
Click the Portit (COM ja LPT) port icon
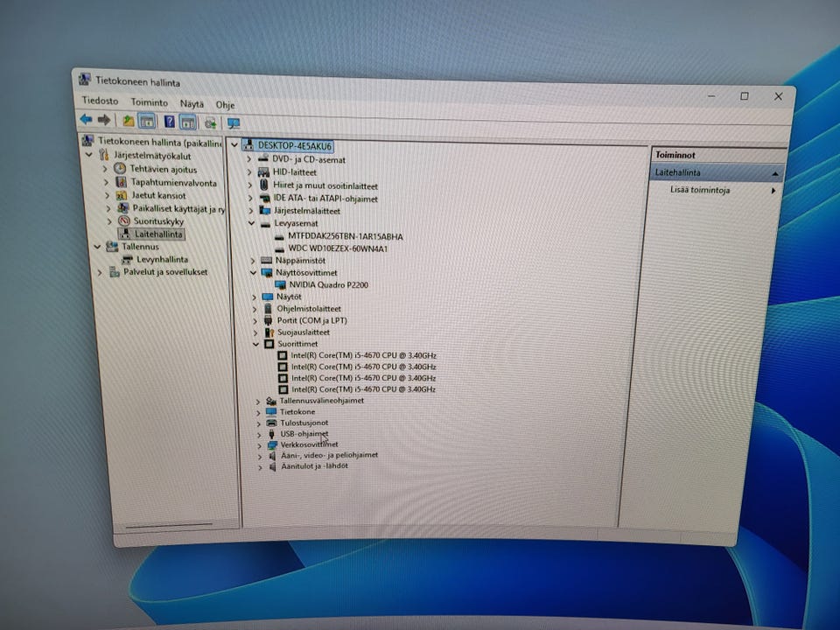click(269, 320)
